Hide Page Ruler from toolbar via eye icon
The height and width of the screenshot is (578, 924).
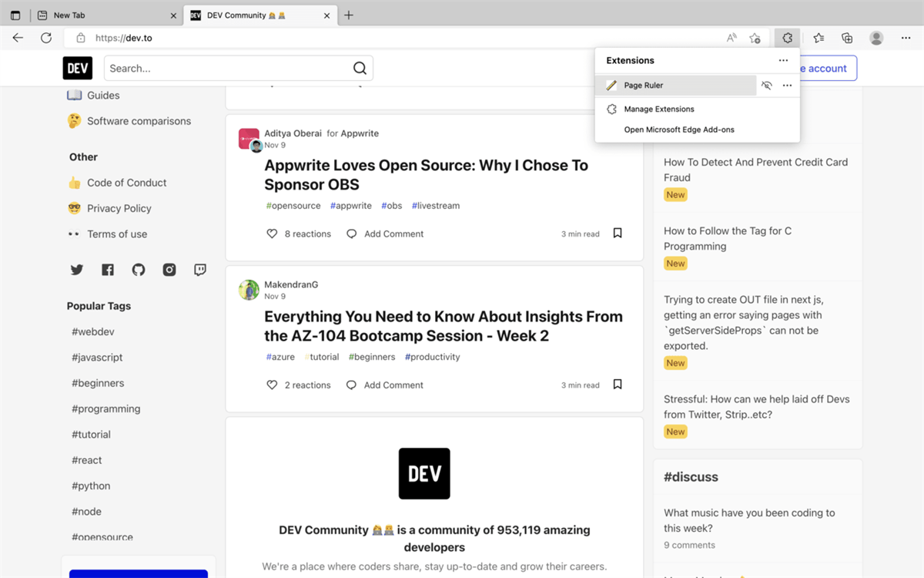click(x=766, y=86)
